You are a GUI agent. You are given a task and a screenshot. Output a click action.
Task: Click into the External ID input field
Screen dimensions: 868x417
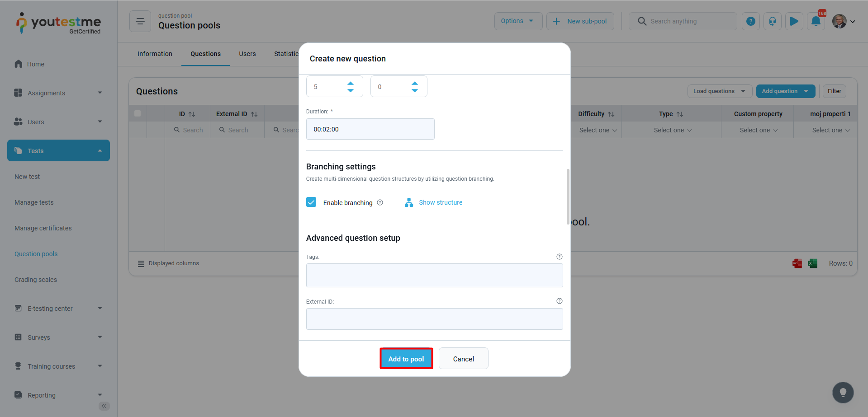pyautogui.click(x=434, y=319)
